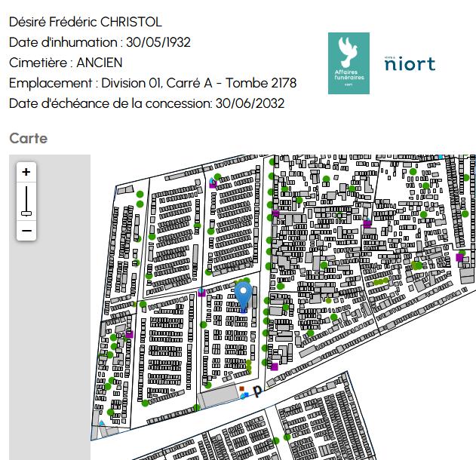Click the parking P symbol on map

(x=257, y=390)
